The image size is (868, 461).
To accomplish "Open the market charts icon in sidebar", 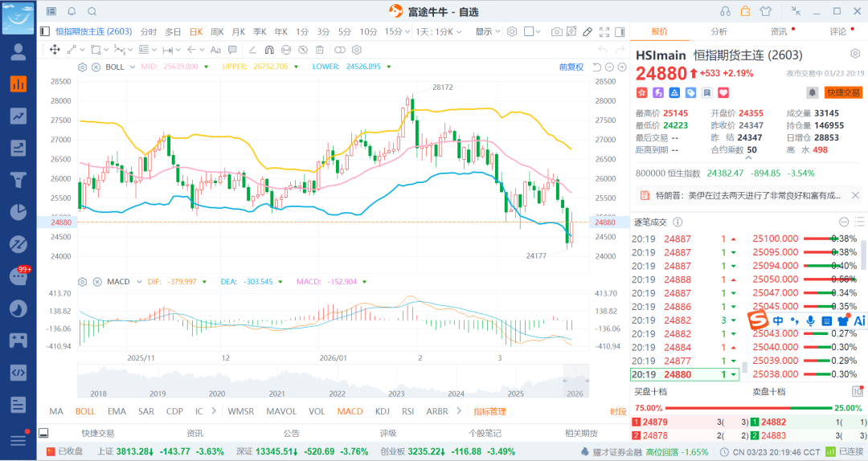I will 18,84.
